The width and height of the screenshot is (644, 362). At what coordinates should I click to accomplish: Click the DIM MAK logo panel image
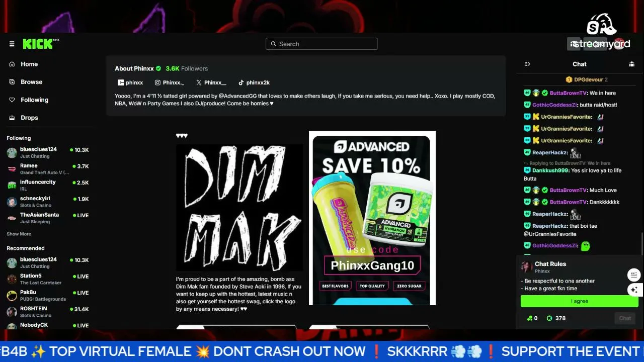[x=239, y=208]
